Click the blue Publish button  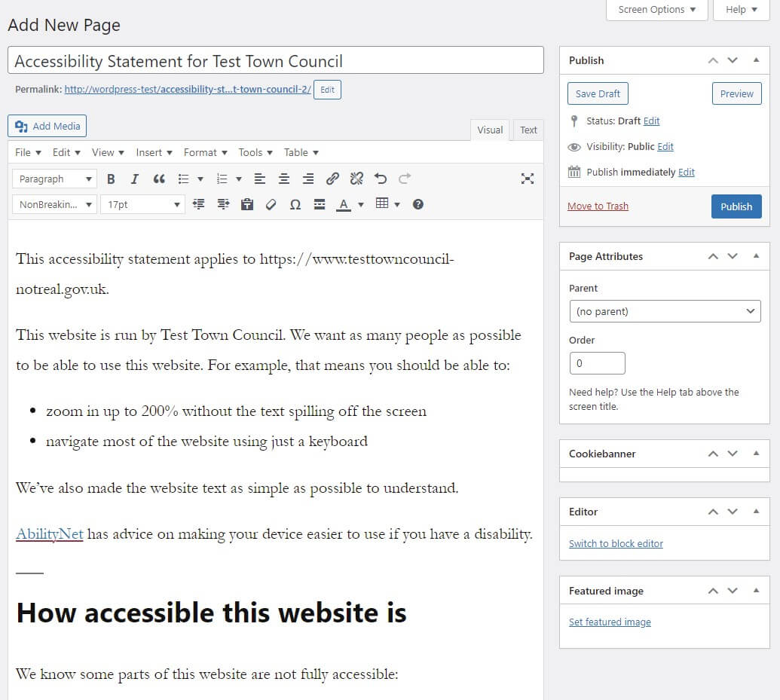click(x=736, y=206)
